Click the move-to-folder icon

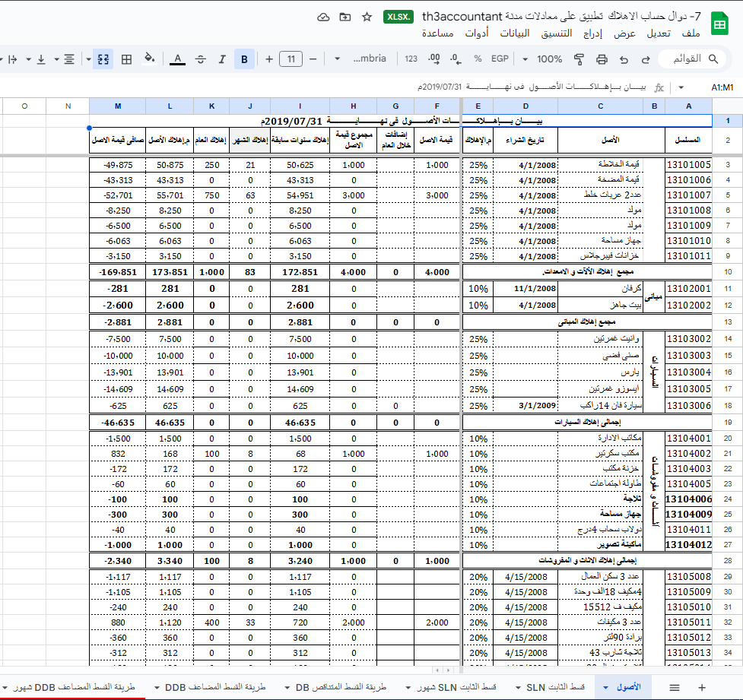pos(345,17)
